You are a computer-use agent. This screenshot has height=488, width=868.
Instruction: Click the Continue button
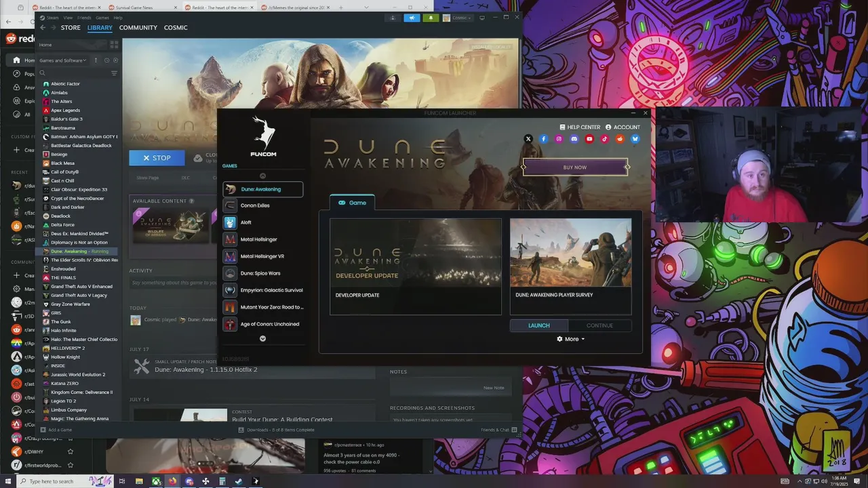point(599,325)
